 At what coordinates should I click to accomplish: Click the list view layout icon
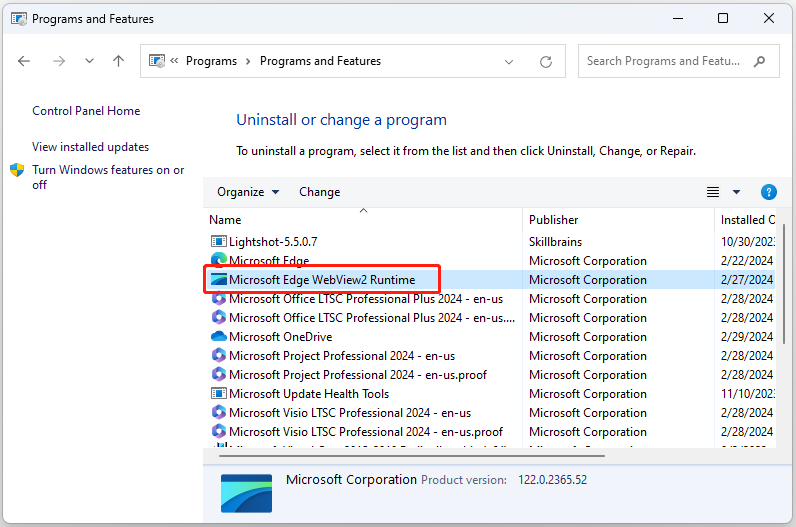(713, 192)
